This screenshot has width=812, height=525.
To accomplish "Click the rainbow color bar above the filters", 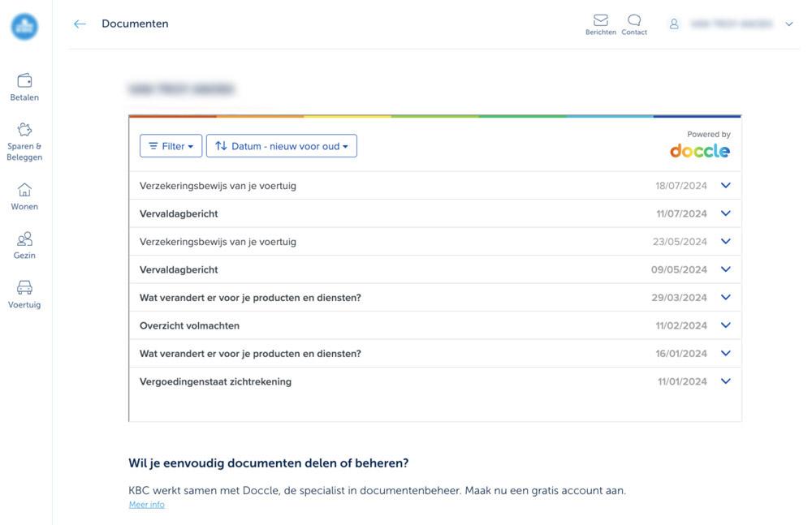I will (434, 115).
